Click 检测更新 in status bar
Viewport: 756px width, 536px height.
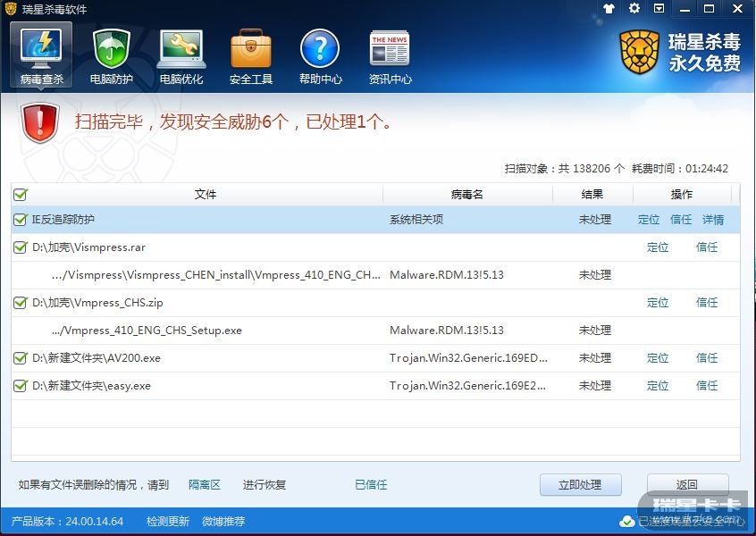click(168, 522)
